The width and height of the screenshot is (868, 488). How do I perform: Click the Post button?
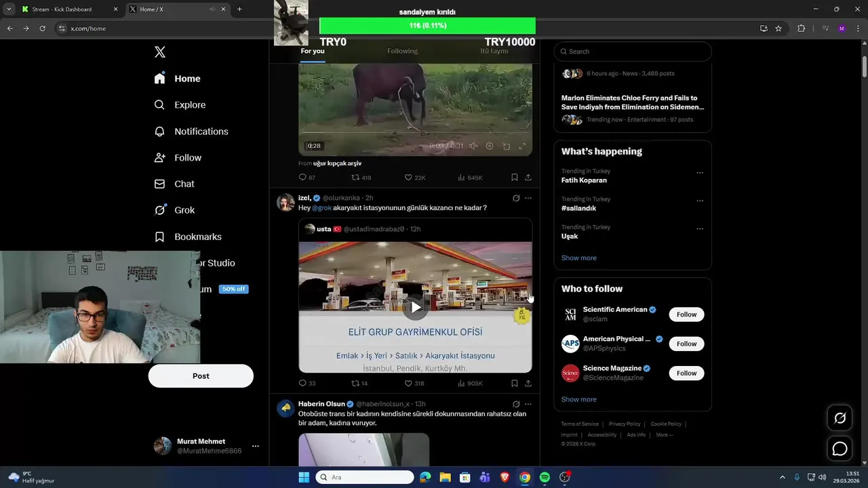click(x=201, y=376)
